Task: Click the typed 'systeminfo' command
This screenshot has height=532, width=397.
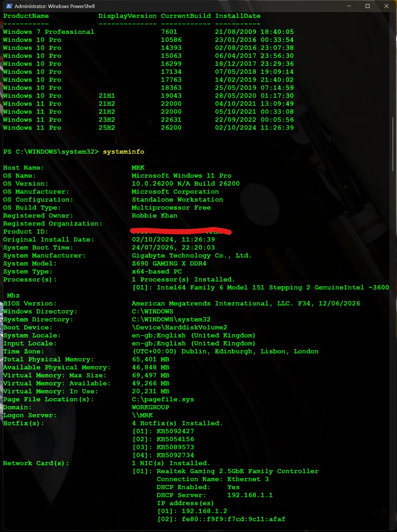Action: click(x=124, y=152)
